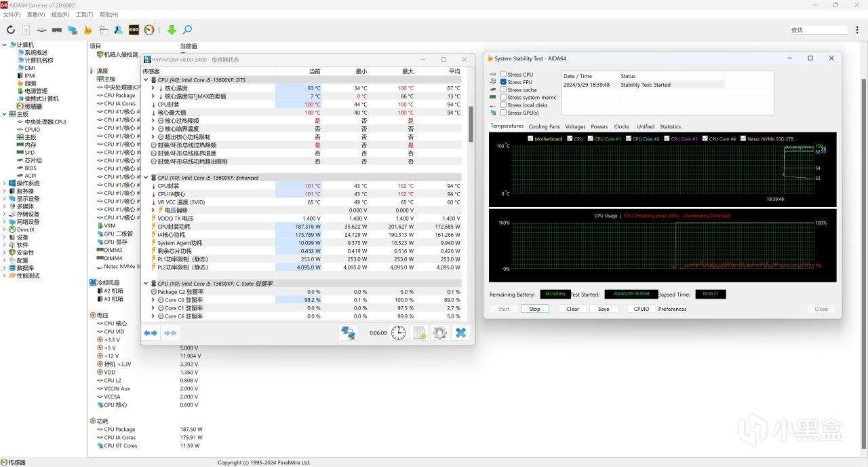Viewport: 868px width, 467px height.
Task: Enable the Stress cache checkbox
Action: point(503,90)
